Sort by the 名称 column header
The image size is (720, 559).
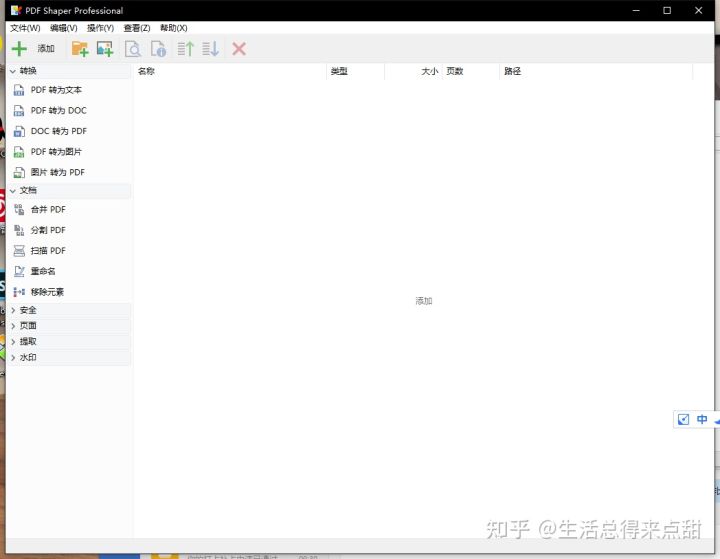[230, 71]
